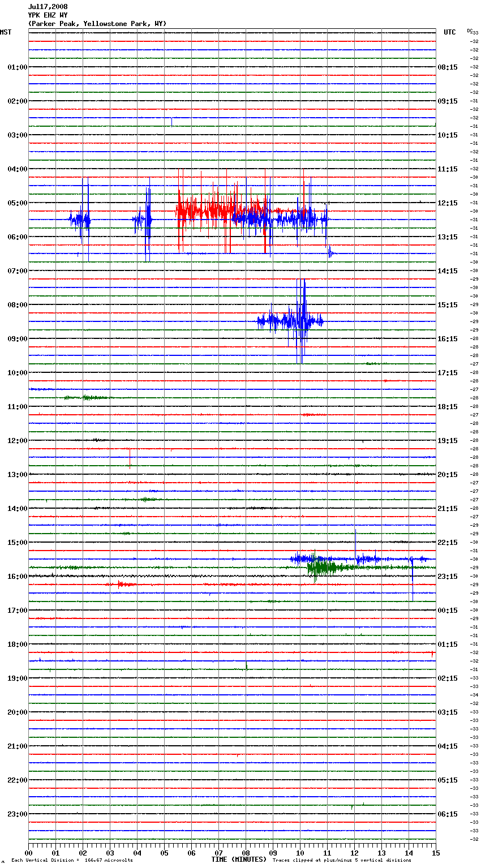Click the 20:15 UTC time label

click(x=448, y=475)
